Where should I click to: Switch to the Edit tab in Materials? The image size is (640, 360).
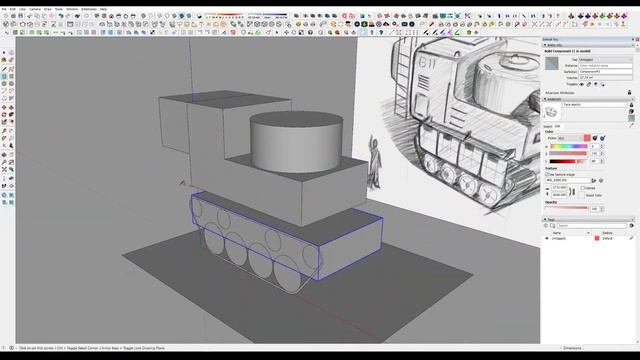558,127
